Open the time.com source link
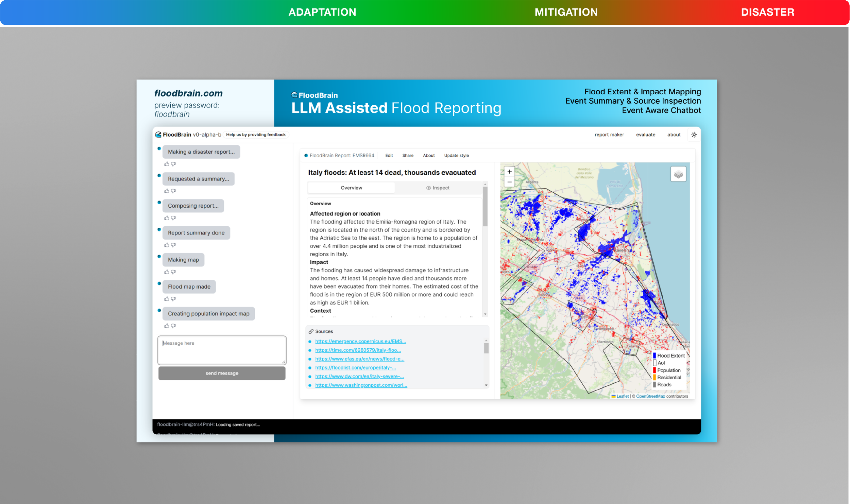Screen dimensions: 850x504 tap(358, 350)
